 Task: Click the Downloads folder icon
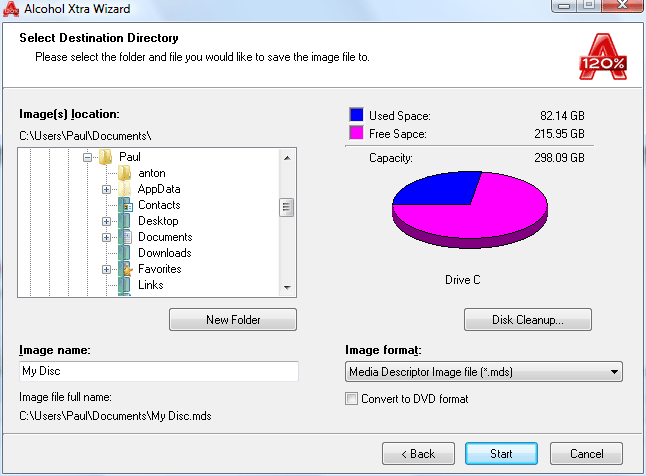tap(124, 253)
